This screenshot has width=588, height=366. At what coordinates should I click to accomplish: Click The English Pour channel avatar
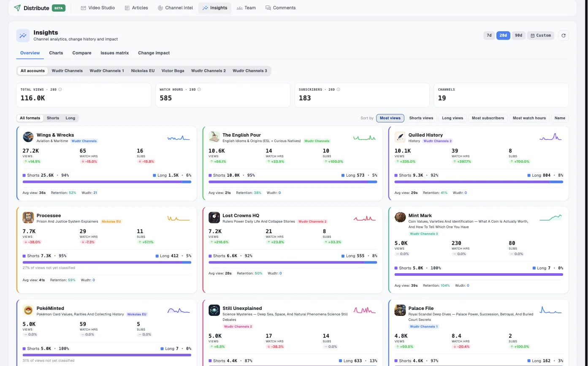click(214, 137)
